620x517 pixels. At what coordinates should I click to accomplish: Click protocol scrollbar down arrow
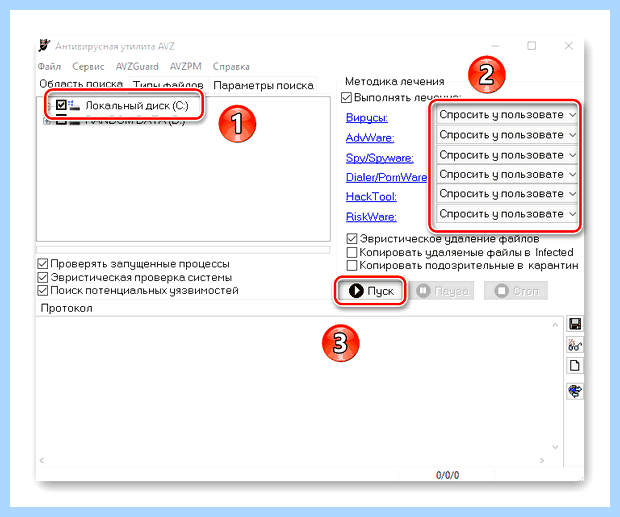555,447
